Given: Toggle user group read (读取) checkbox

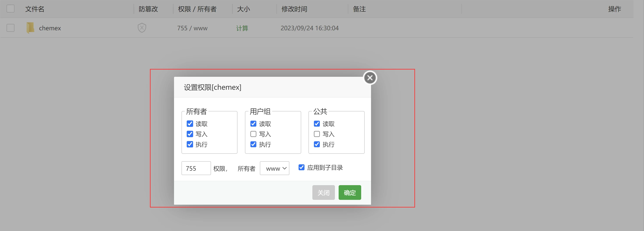Looking at the screenshot, I should (253, 124).
